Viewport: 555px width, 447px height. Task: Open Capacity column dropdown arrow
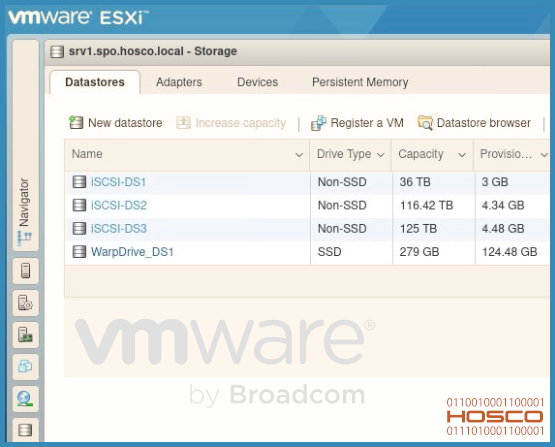point(462,155)
